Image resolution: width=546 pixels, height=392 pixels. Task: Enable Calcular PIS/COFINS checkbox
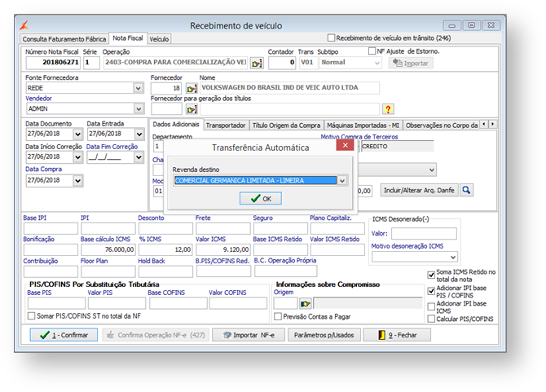click(431, 319)
